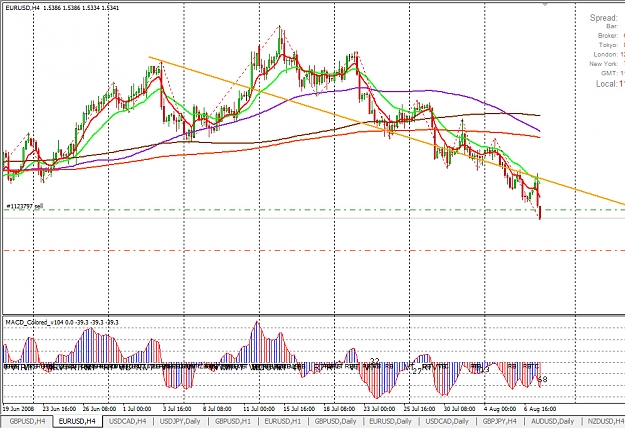625x428 pixels.
Task: Select the EURUSD,H4 chart tab
Action: point(77,421)
